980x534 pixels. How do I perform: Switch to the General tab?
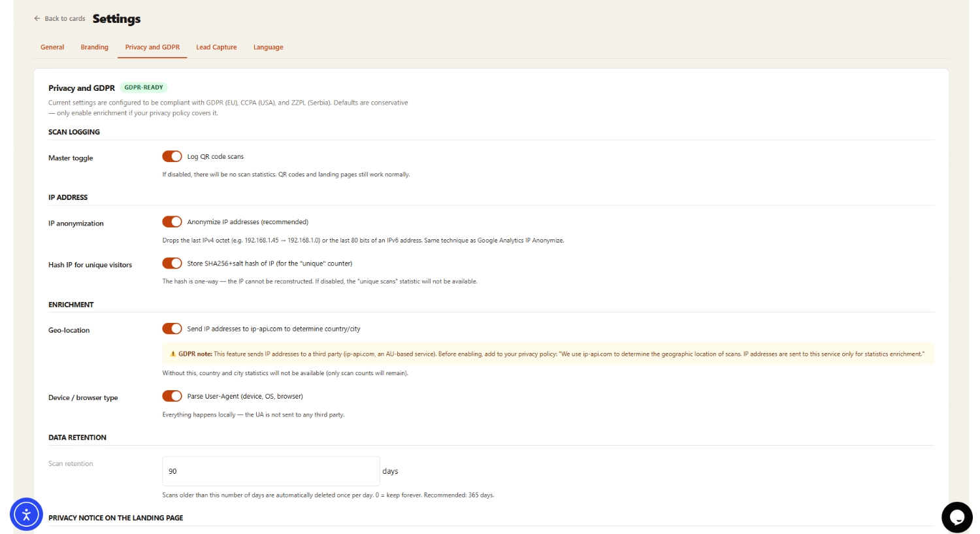(x=52, y=47)
